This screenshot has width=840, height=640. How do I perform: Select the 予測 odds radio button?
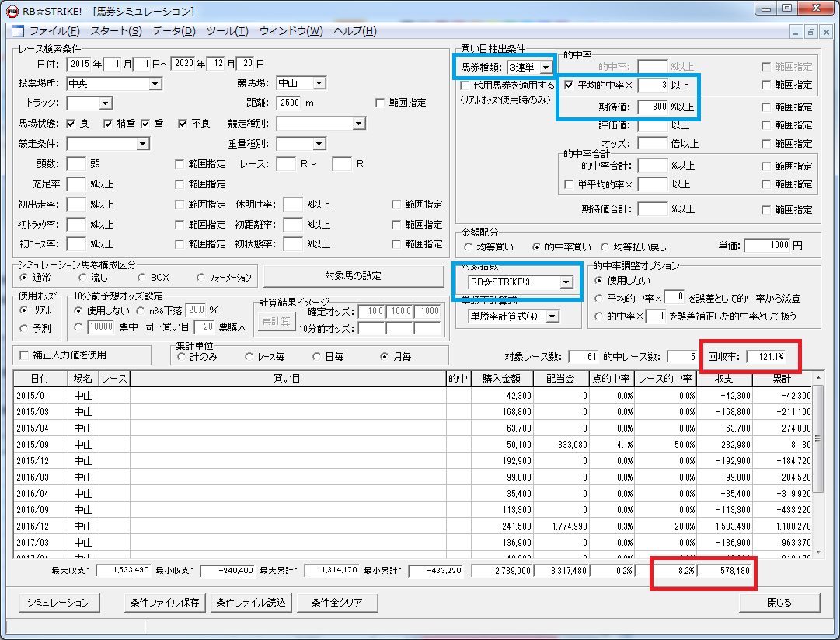23,329
